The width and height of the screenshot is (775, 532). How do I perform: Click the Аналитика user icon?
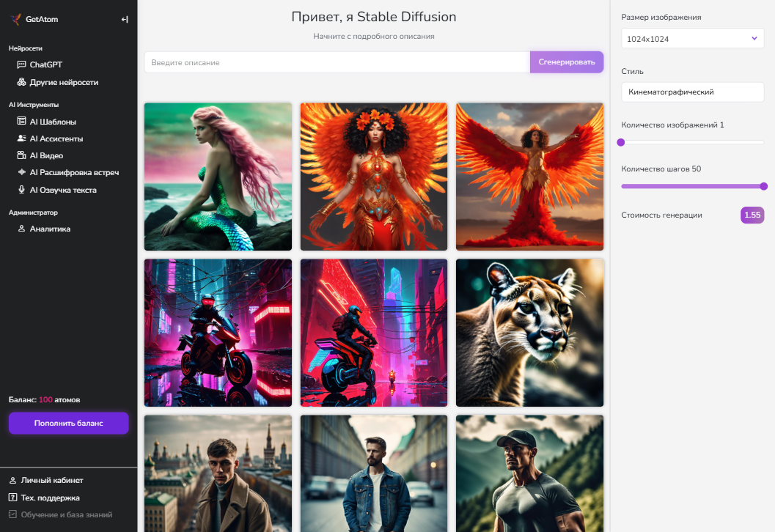pos(21,229)
